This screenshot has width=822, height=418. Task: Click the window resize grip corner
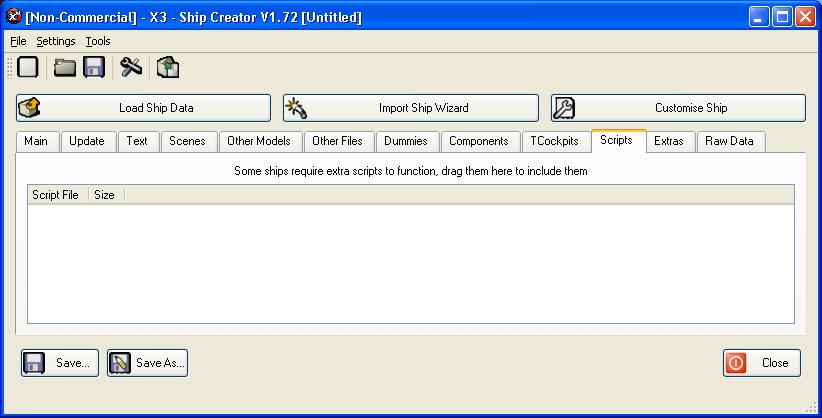(x=812, y=408)
